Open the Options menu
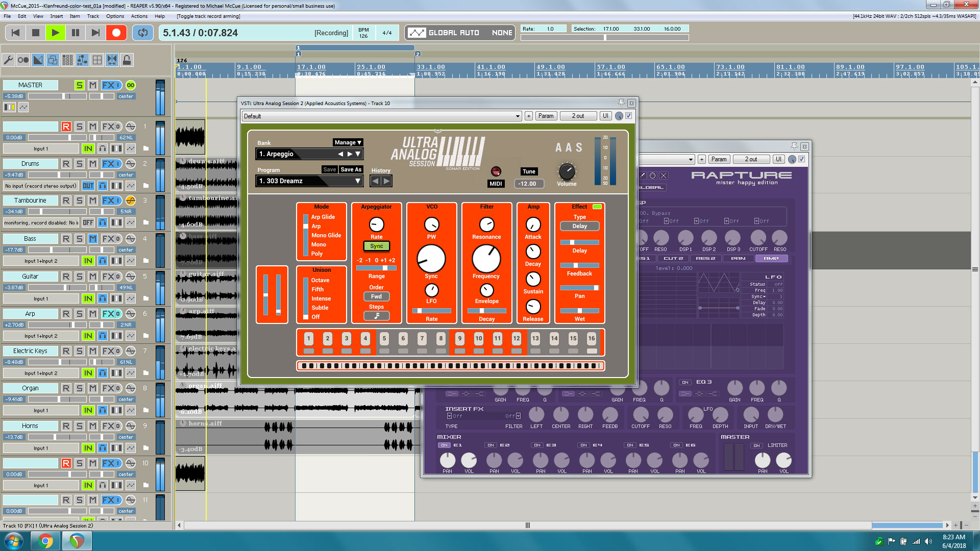This screenshot has height=551, width=980. coord(115,16)
